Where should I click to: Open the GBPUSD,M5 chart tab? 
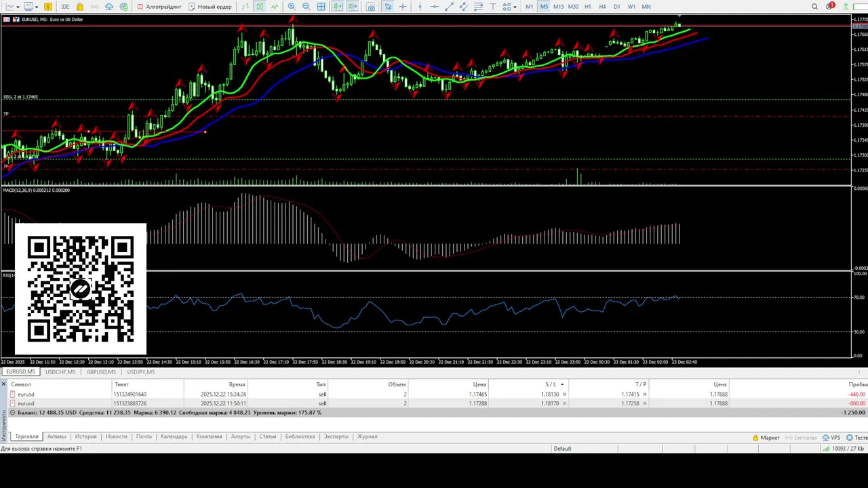[101, 372]
